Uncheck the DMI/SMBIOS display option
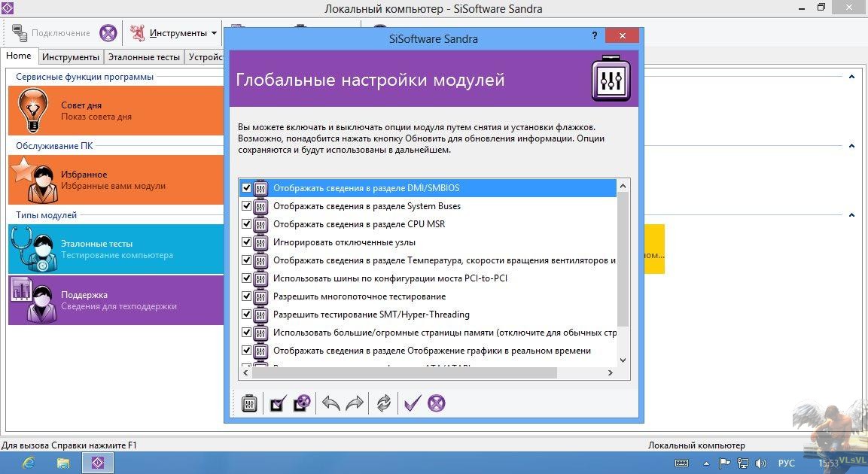This screenshot has height=474, width=868. coord(246,187)
